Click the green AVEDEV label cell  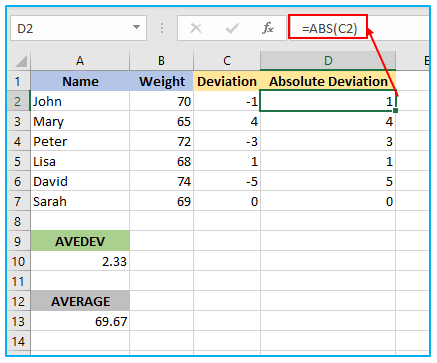(80, 241)
